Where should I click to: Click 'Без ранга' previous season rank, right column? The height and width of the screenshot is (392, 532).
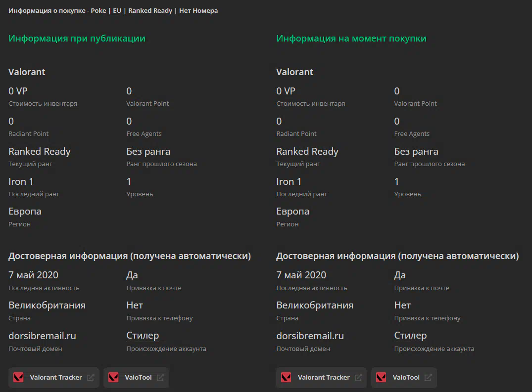click(416, 151)
